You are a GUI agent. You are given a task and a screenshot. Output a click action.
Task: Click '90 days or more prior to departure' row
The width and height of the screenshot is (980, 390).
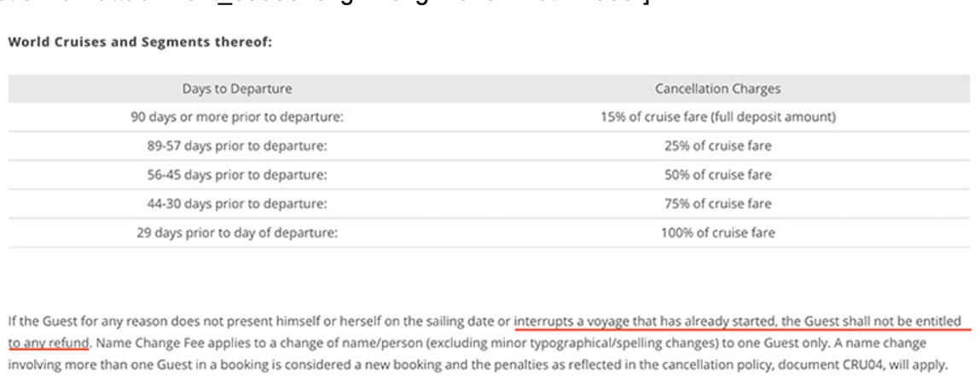click(x=489, y=117)
